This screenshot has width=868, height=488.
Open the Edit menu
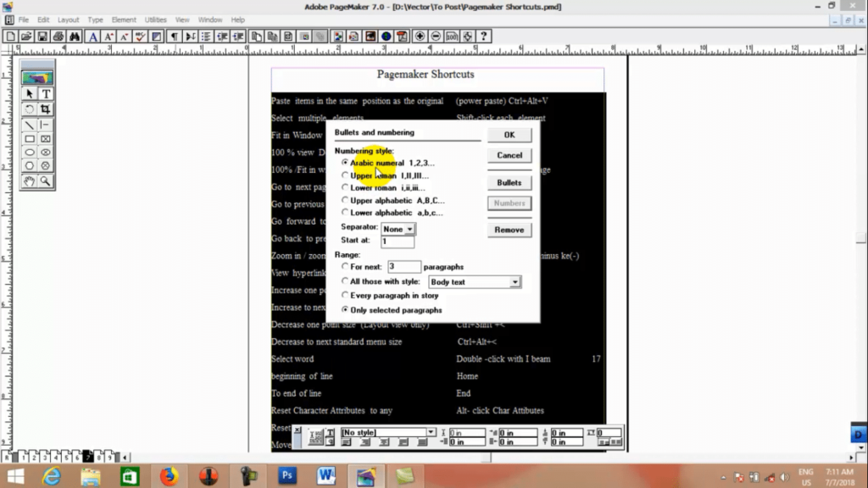coord(43,20)
